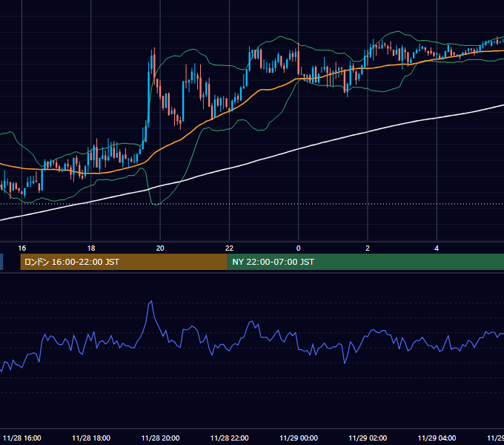Image resolution: width=504 pixels, height=445 pixels.
Task: Click the 4 hour label on price chart axis
Action: click(x=437, y=248)
